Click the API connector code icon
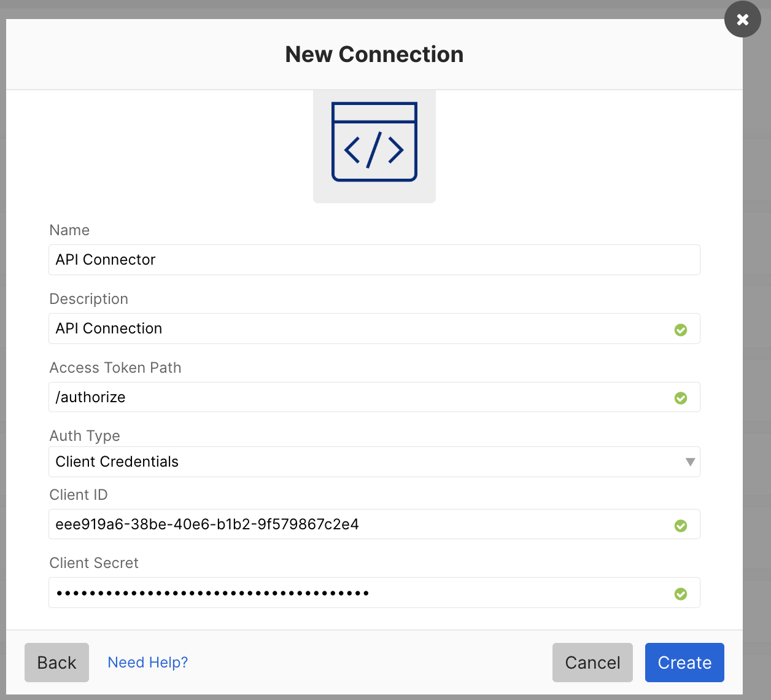771x700 pixels. [x=374, y=142]
